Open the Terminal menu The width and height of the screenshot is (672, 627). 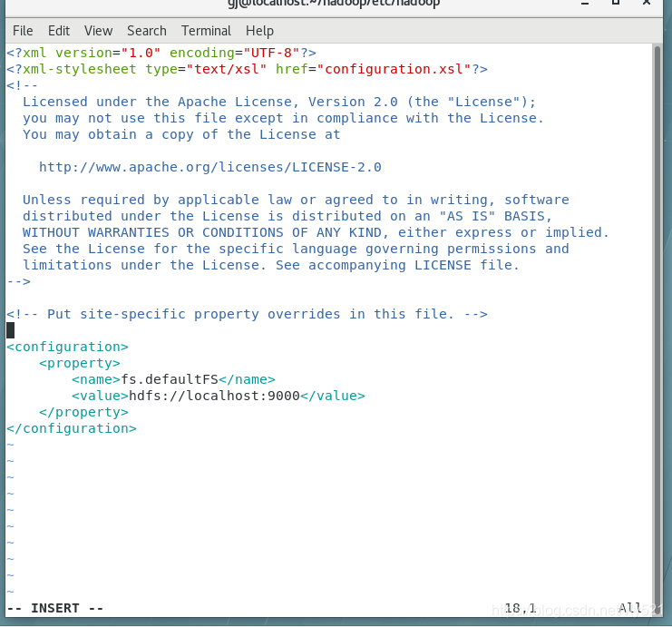206,31
